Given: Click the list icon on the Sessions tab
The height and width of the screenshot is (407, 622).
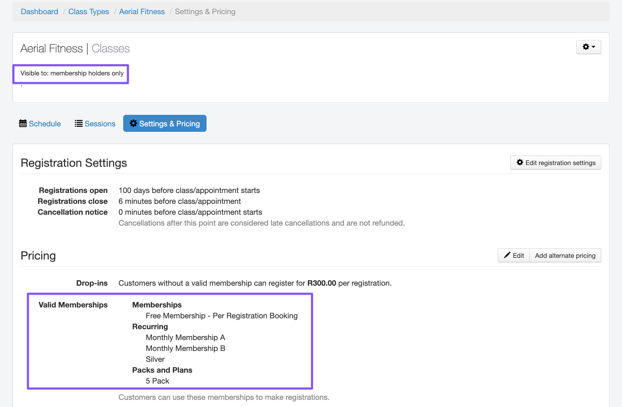Looking at the screenshot, I should (79, 124).
